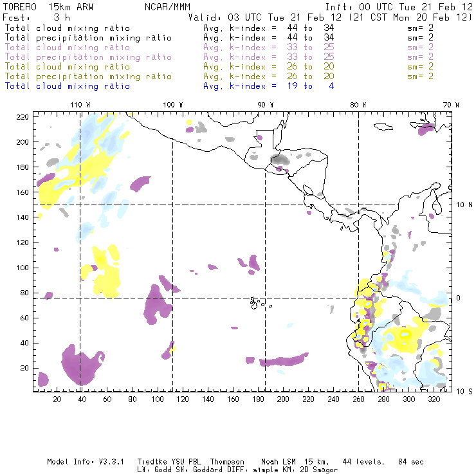Select the "Noah LSM" footer text
This screenshot has height=476, width=476.
coord(279,462)
